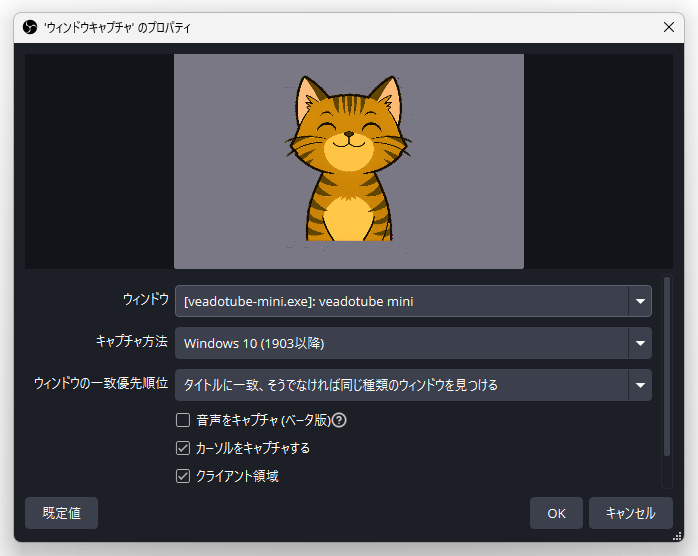Click the arrow icon of the キャプチャ方法 combo box

point(639,343)
